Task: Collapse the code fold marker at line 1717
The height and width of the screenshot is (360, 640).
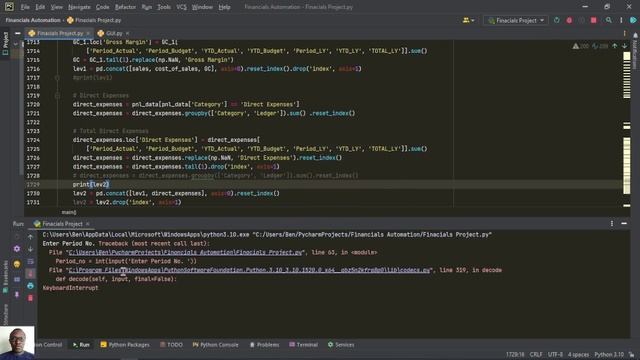Action: [x=57, y=78]
